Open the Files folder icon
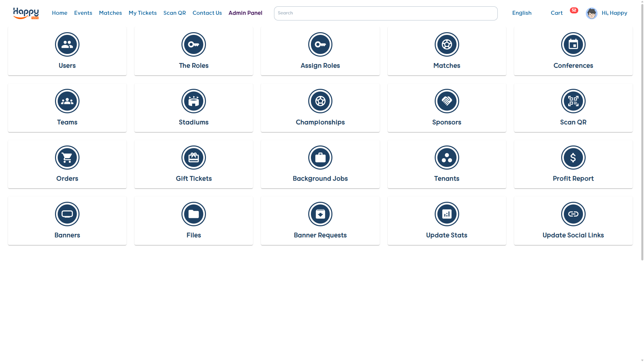The image size is (644, 362). [x=194, y=214]
